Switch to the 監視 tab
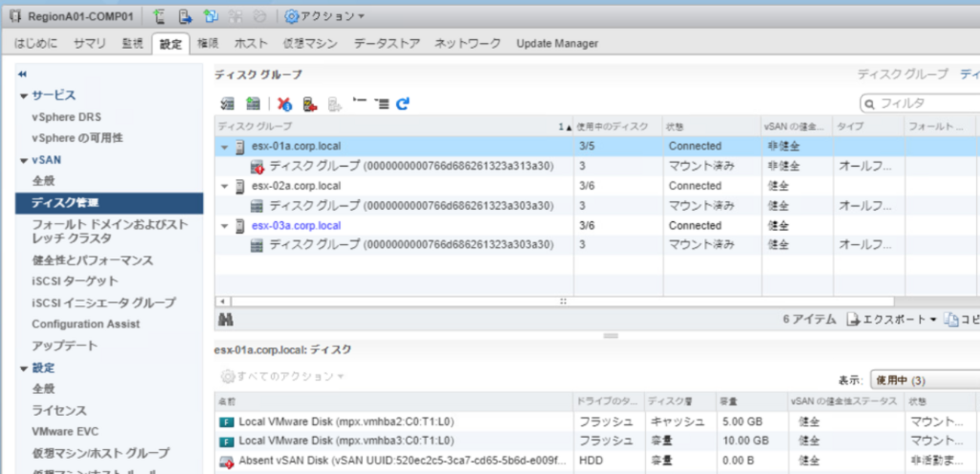The width and height of the screenshot is (980, 474). (132, 44)
